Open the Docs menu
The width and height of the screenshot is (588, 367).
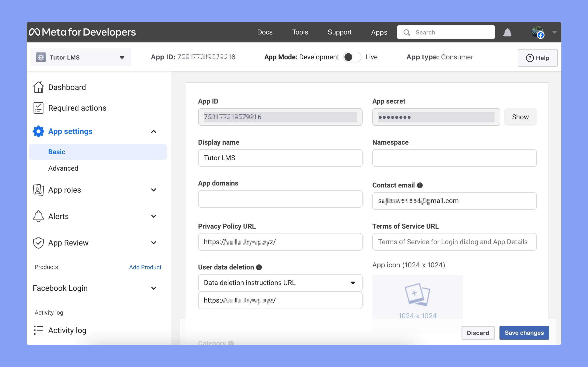pos(265,32)
